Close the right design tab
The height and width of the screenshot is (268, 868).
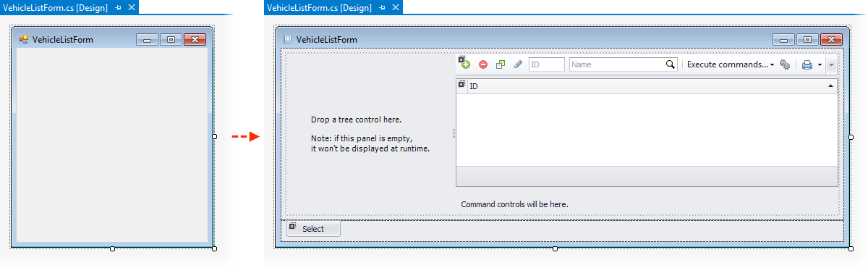(x=396, y=7)
